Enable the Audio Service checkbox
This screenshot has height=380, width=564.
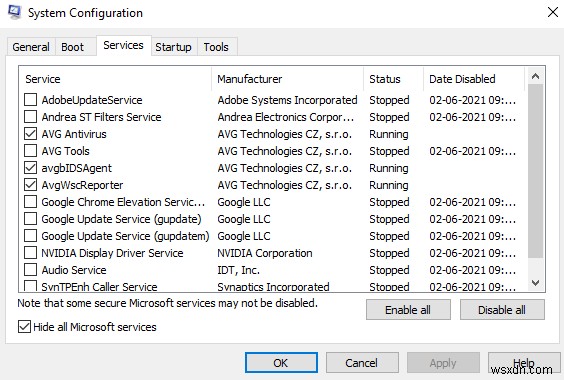[30, 270]
